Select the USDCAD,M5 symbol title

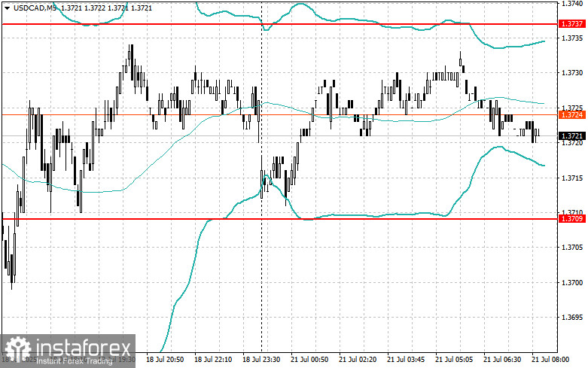(x=35, y=8)
